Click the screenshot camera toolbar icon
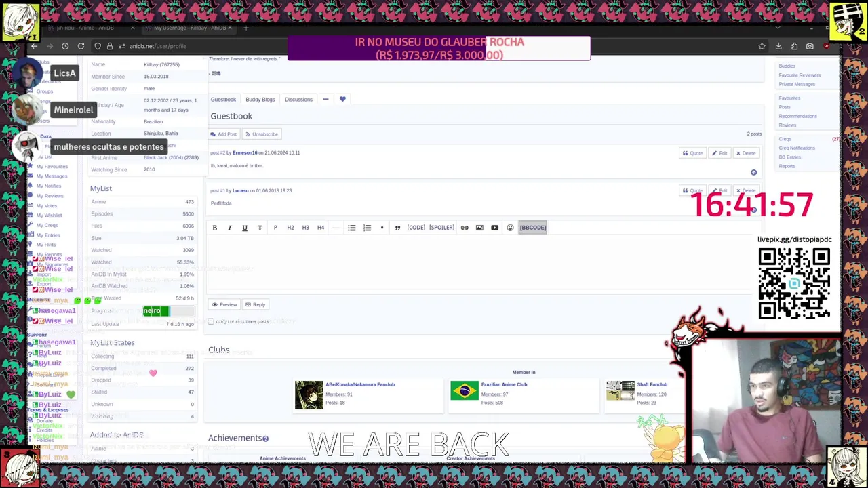This screenshot has height=488, width=868. [x=810, y=46]
